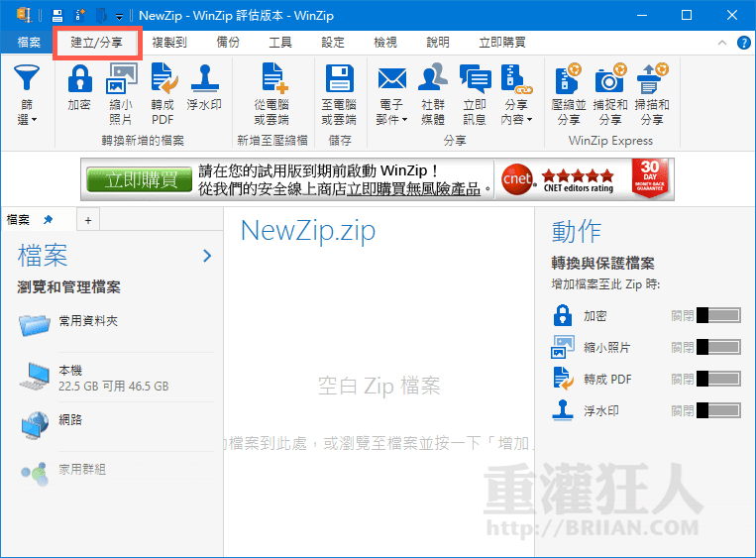Switch to the 複製到 tab

coord(169,43)
